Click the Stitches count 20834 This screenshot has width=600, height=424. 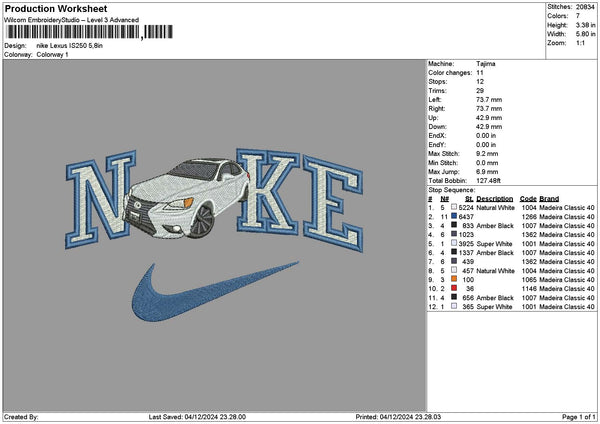click(x=585, y=7)
